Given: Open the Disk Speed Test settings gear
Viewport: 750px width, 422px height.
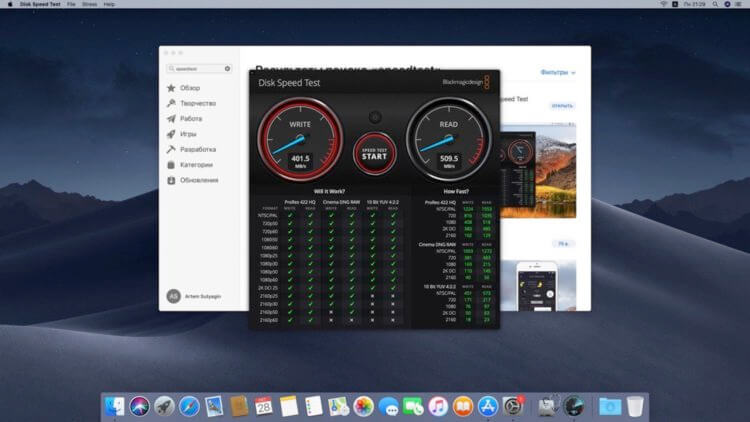Looking at the screenshot, I should [375, 117].
